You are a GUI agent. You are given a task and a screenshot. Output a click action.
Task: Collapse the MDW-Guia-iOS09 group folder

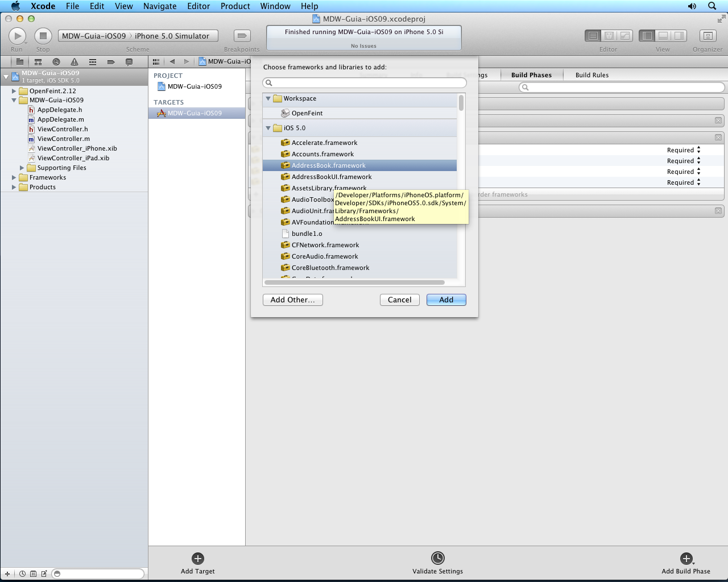click(14, 100)
